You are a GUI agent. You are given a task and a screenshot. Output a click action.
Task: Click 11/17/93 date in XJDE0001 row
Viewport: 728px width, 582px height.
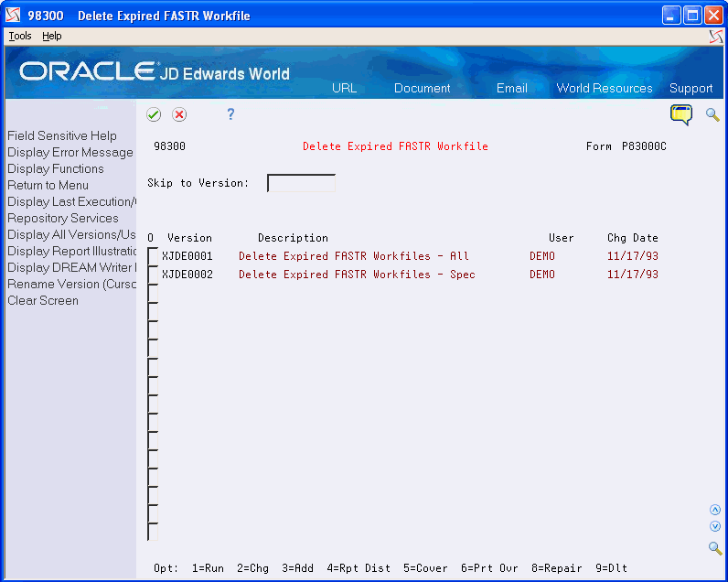coord(633,256)
